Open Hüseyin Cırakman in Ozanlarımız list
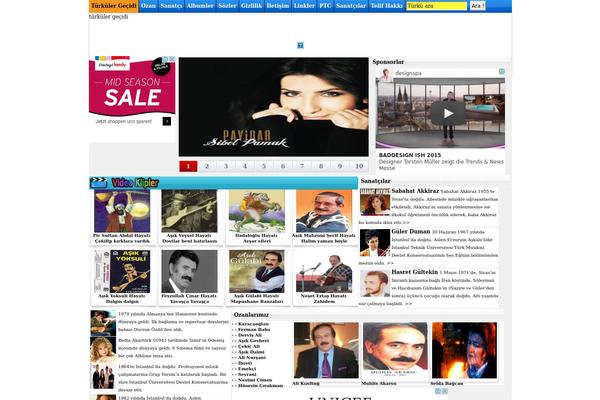This screenshot has height=400, width=600. click(260, 385)
